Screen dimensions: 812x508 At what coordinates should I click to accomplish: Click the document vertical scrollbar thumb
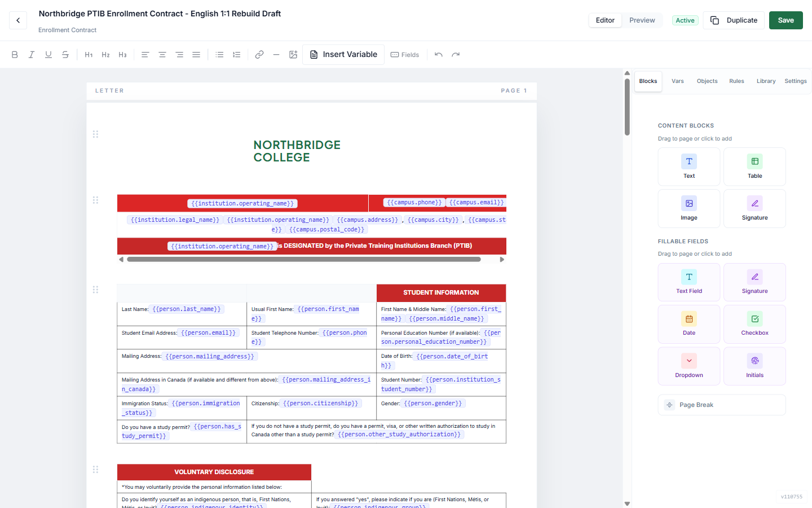coord(627,107)
